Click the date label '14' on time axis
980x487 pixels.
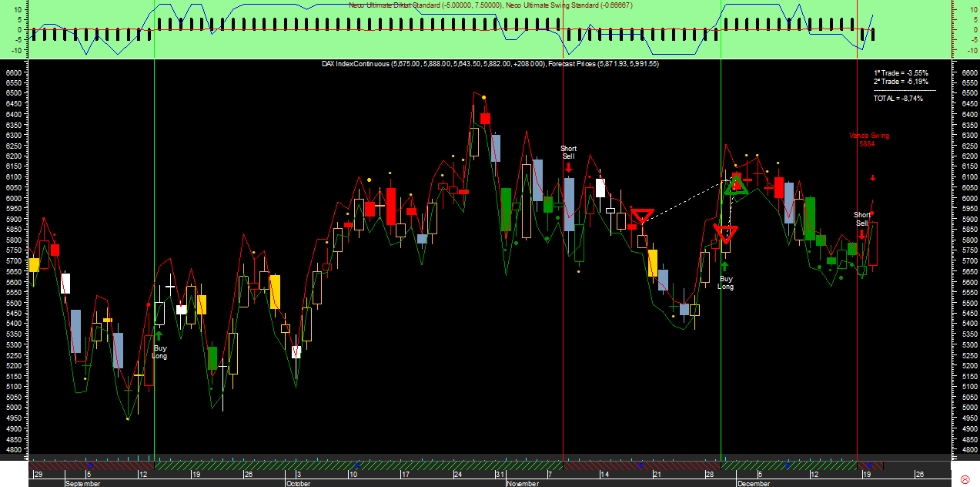coord(604,475)
